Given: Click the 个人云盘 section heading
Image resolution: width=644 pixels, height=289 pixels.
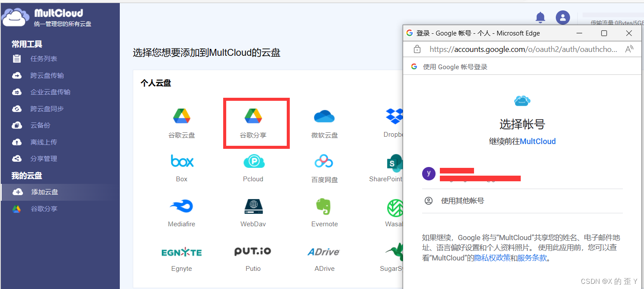Looking at the screenshot, I should [156, 83].
